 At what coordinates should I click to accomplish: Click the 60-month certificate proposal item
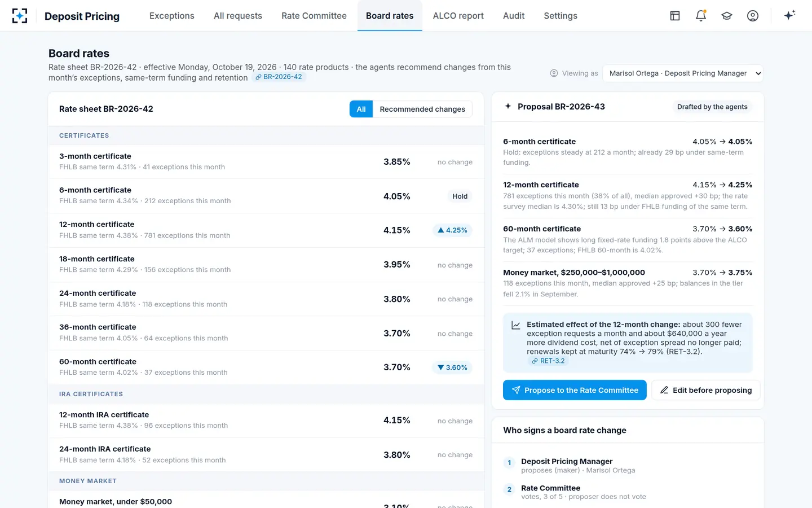628,240
